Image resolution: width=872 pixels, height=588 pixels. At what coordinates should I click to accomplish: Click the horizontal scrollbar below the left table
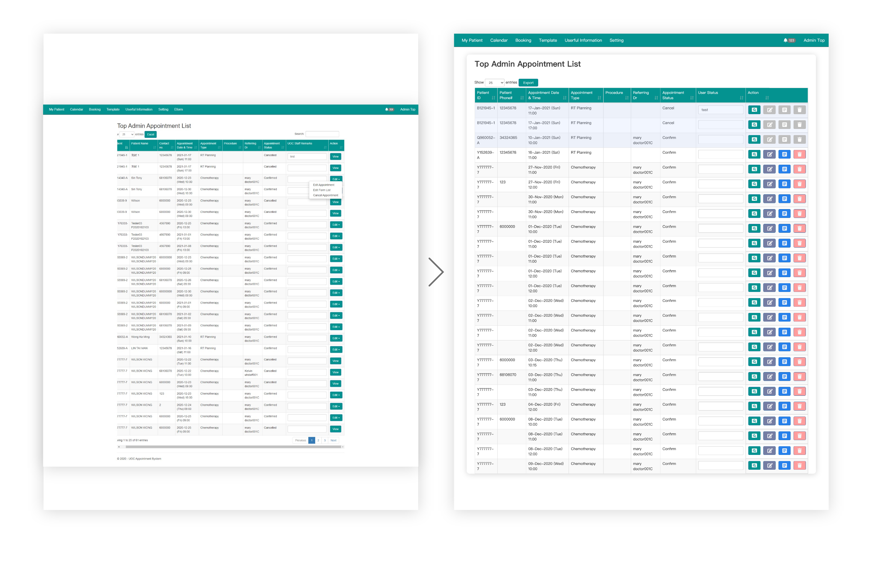[x=233, y=447]
